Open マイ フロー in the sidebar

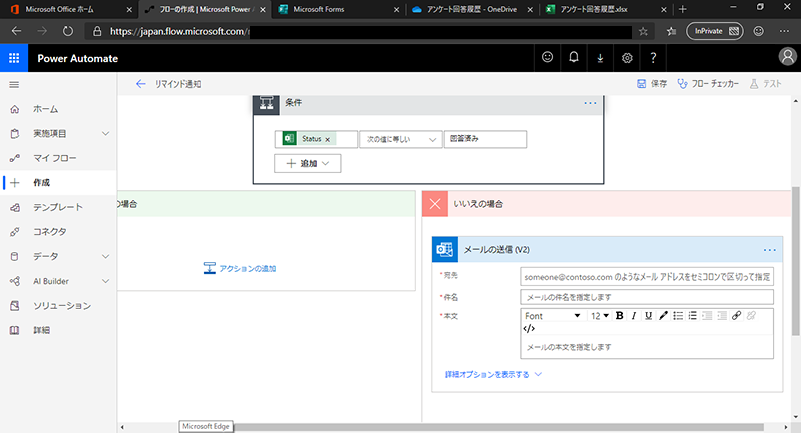(x=58, y=158)
